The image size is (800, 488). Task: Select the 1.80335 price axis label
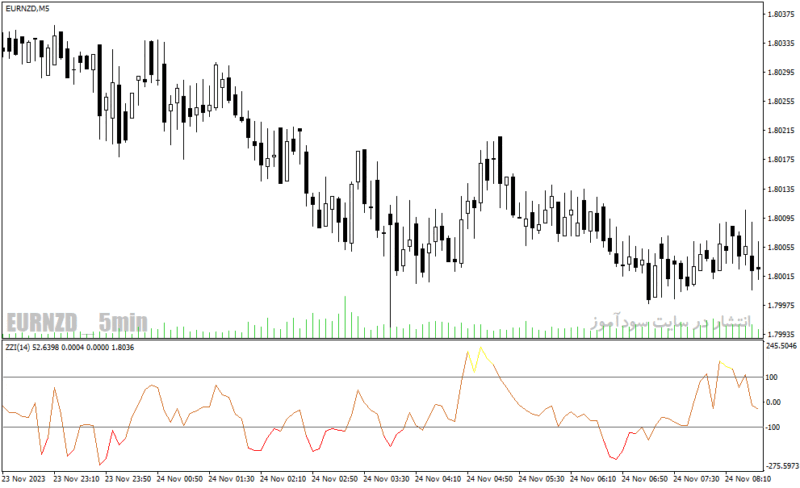point(781,43)
